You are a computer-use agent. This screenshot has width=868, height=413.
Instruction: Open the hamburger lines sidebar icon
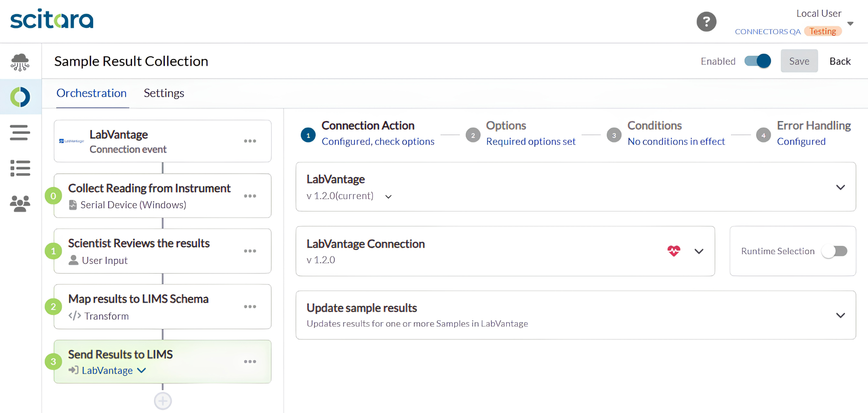(x=20, y=132)
